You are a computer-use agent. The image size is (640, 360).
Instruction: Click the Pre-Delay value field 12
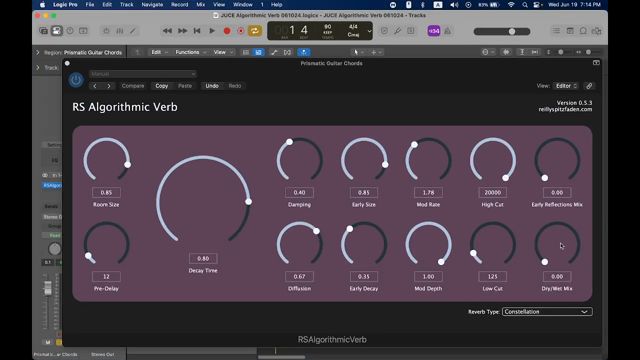106,277
